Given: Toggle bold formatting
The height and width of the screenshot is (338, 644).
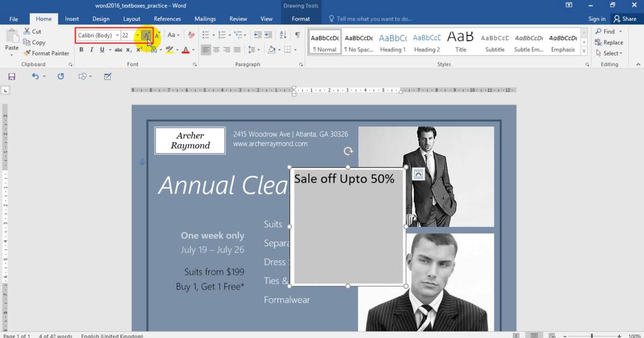Looking at the screenshot, I should pyautogui.click(x=82, y=50).
